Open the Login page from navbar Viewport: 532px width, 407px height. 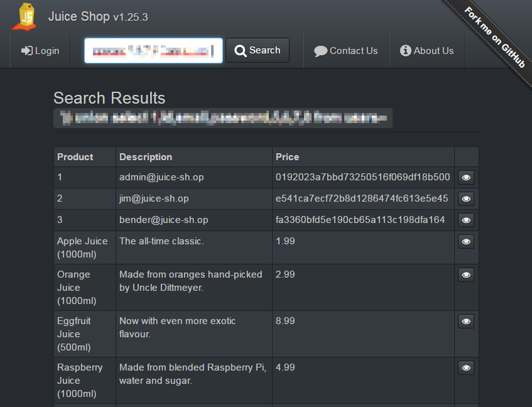click(x=40, y=51)
